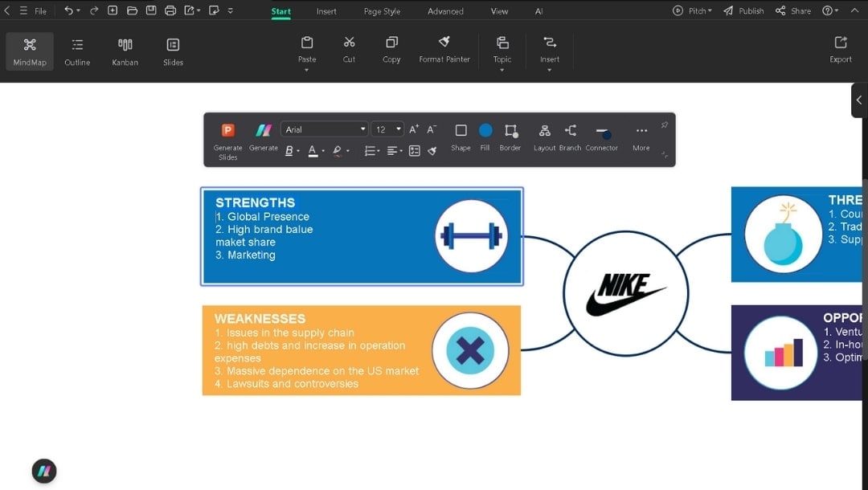The width and height of the screenshot is (868, 490).
Task: Collapse the ribbon with the up chevron
Action: [x=854, y=10]
